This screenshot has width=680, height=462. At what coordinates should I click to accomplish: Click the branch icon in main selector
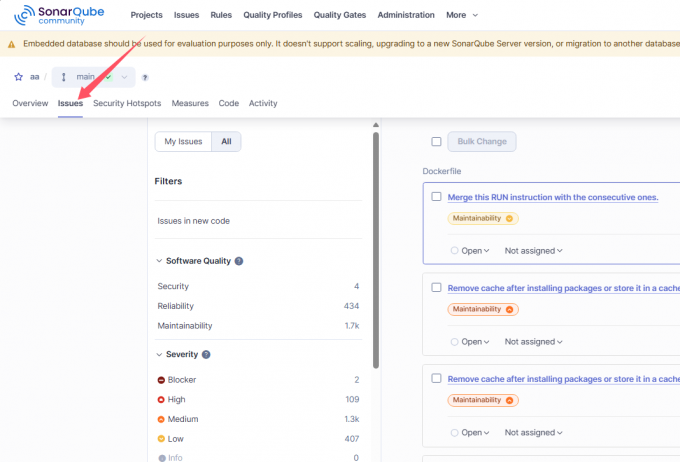point(63,77)
